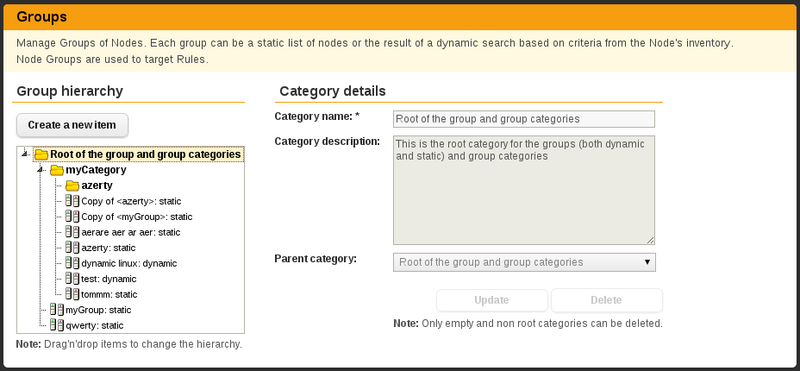Click the Category description text area
The image size is (800, 371).
click(x=524, y=190)
